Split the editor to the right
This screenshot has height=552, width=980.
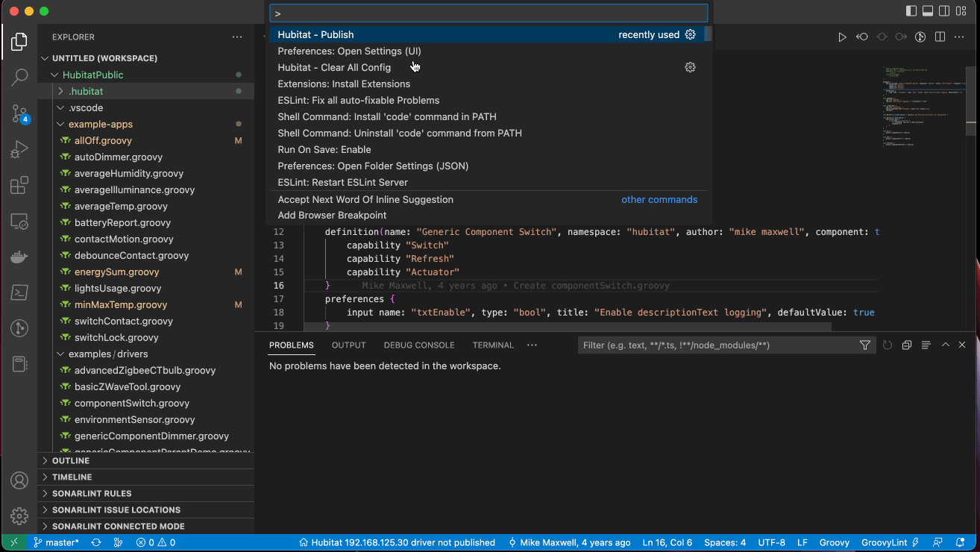click(940, 37)
